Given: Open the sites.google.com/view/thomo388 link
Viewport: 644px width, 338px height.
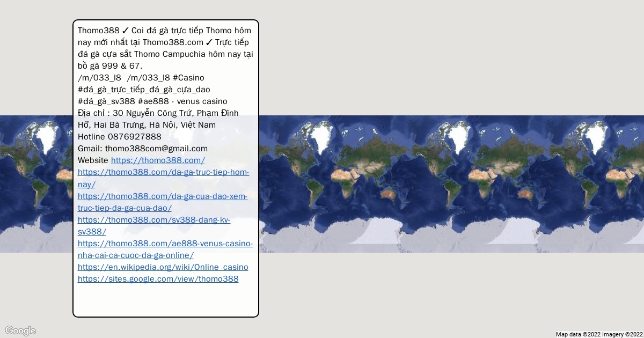Looking at the screenshot, I should coord(158,278).
